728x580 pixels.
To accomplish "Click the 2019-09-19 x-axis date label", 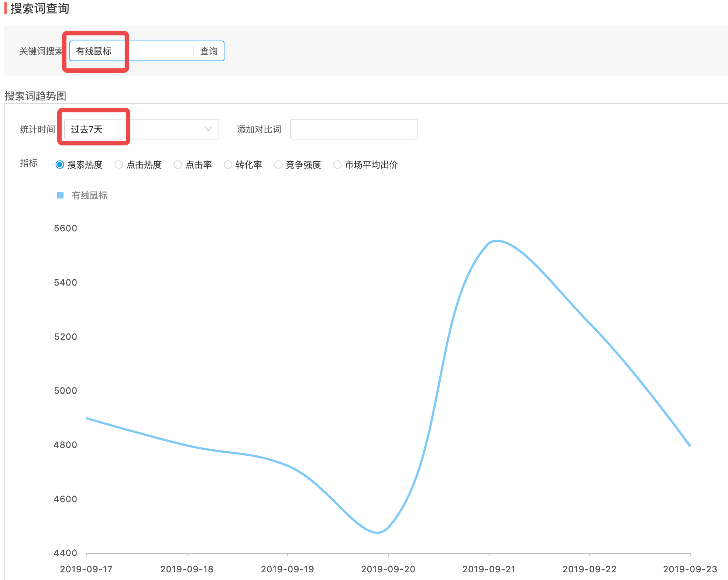I will 288,569.
